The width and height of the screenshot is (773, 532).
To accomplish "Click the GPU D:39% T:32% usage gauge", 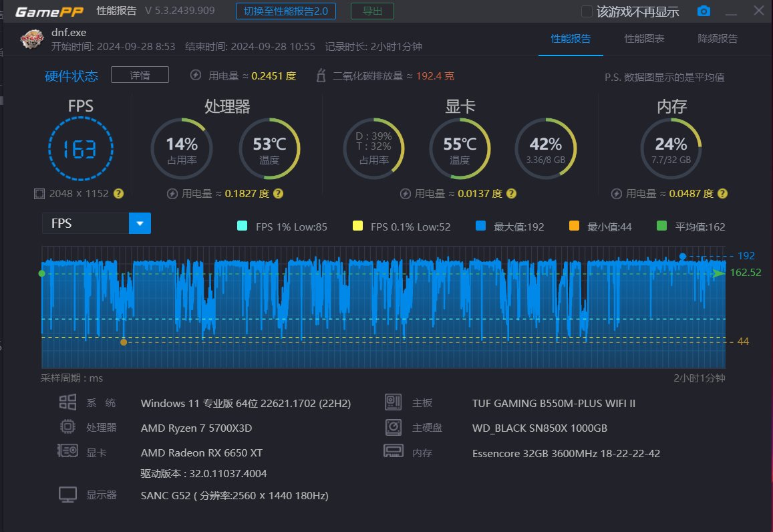I will pos(373,148).
